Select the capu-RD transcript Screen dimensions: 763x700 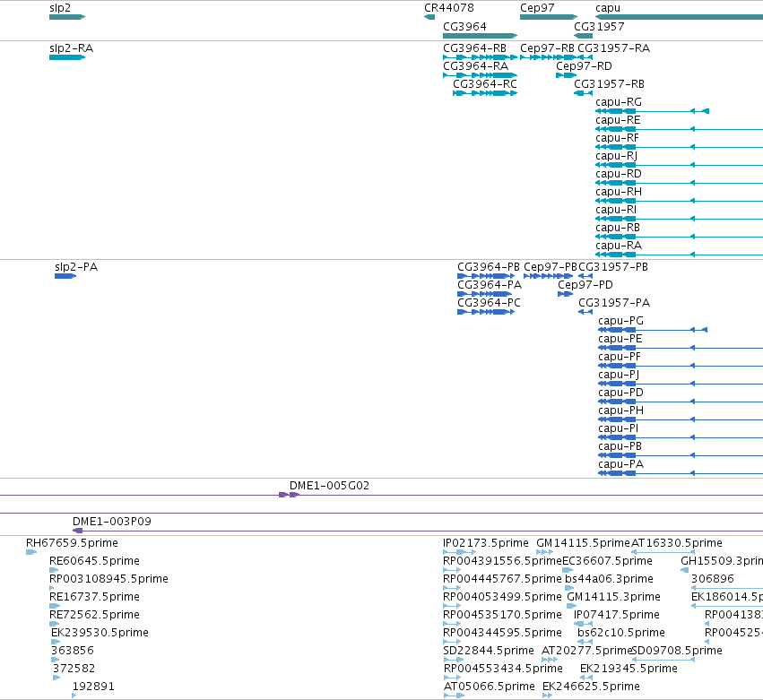[x=679, y=183]
